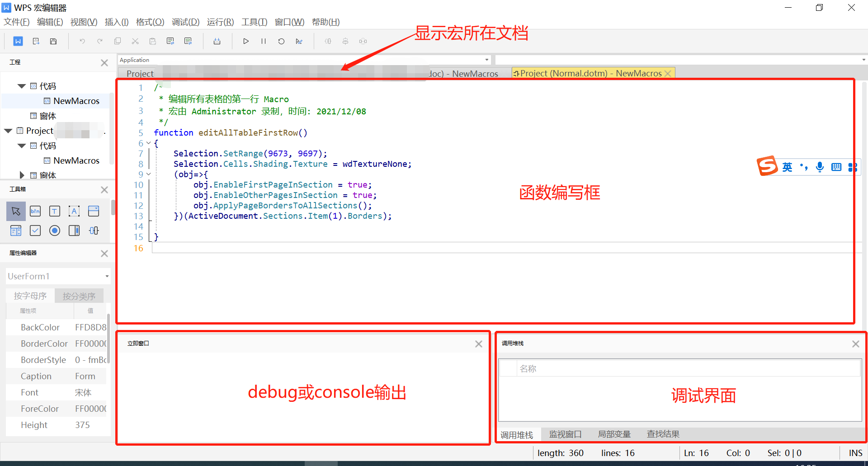Close the 属性编辑器 panel

click(104, 254)
